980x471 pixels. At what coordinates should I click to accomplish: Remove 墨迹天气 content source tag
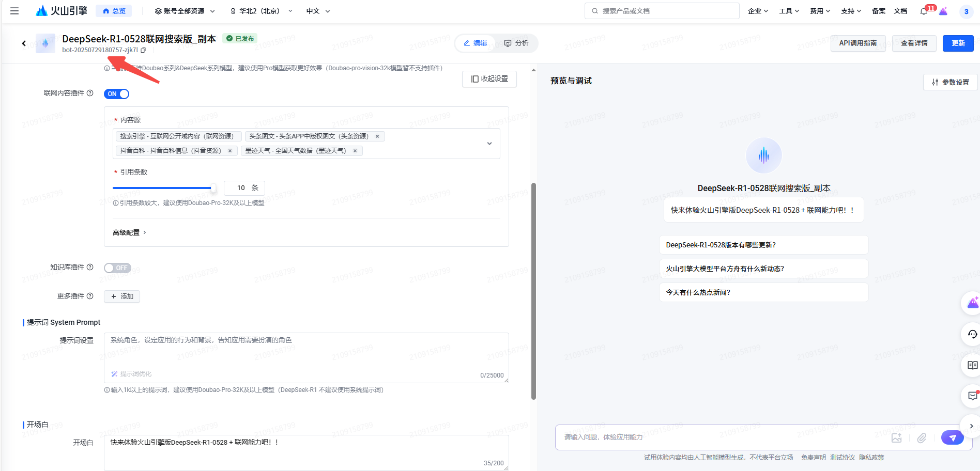[355, 151]
